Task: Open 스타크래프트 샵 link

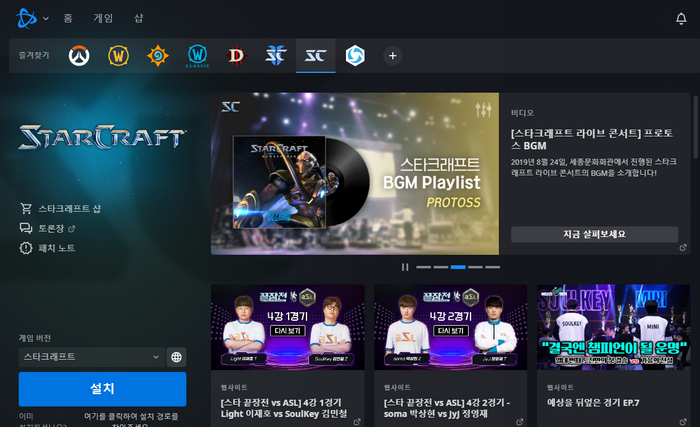Action: click(70, 209)
